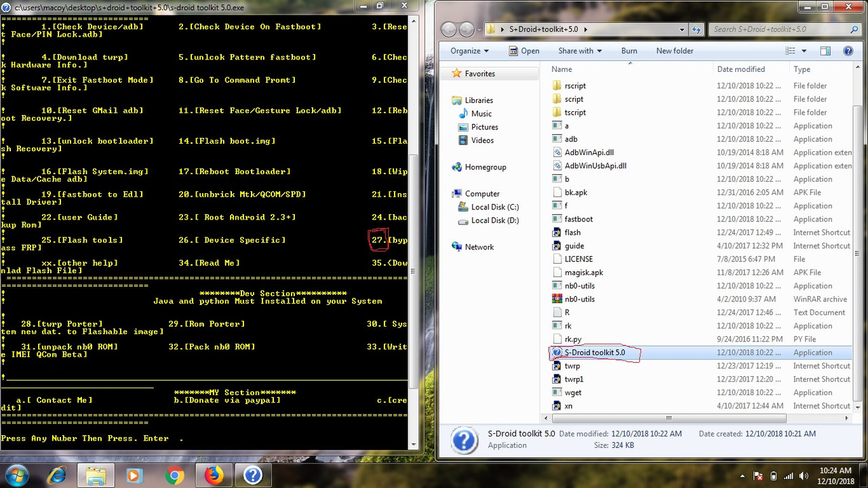Select the script folder icon
This screenshot has width=868, height=488.
coord(557,99)
